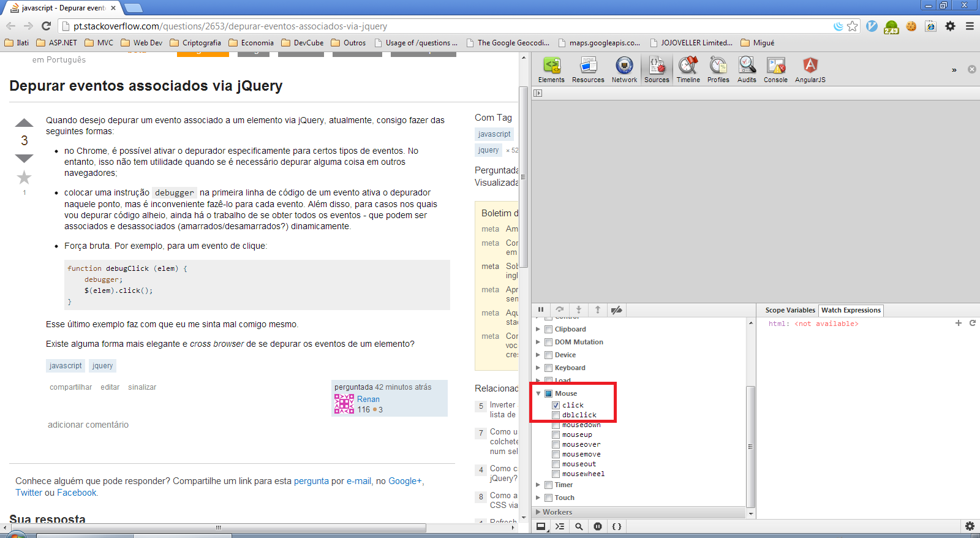Viewport: 980px width, 538px height.
Task: Open the Elements panel in DevTools
Action: coord(551,70)
